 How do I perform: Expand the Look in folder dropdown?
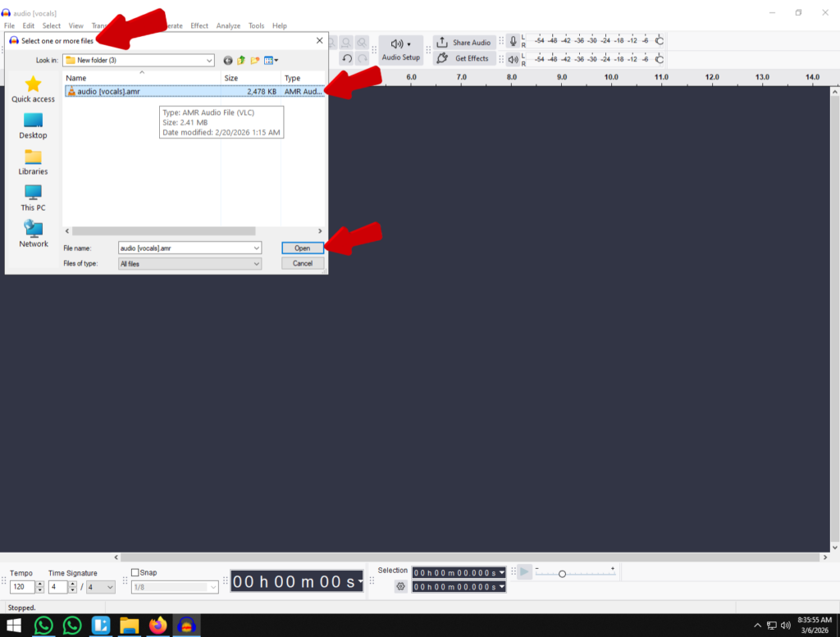tap(210, 60)
